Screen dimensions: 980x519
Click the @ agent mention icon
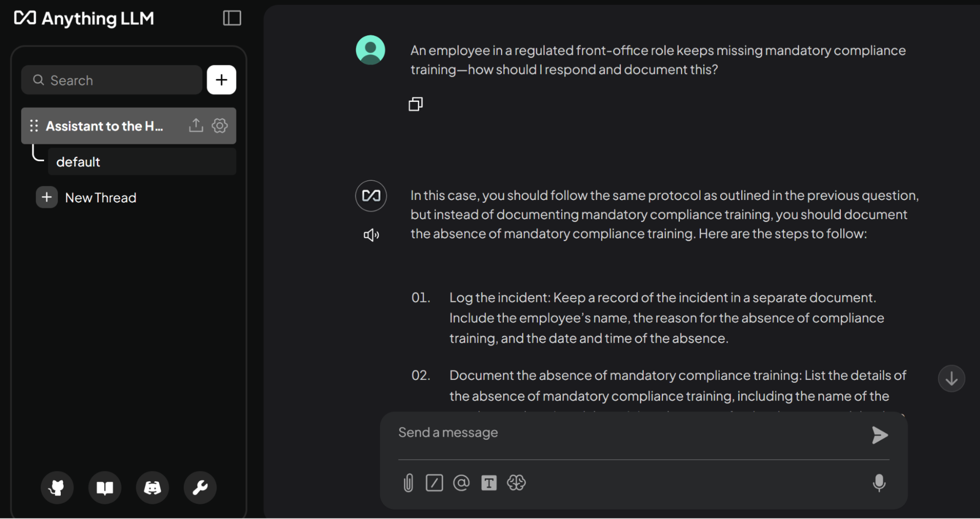(461, 483)
